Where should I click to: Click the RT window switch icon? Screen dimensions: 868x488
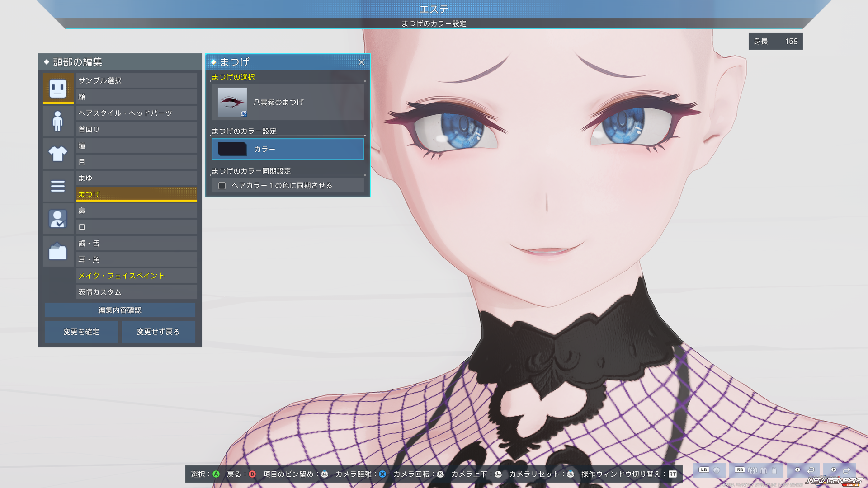[x=673, y=474]
